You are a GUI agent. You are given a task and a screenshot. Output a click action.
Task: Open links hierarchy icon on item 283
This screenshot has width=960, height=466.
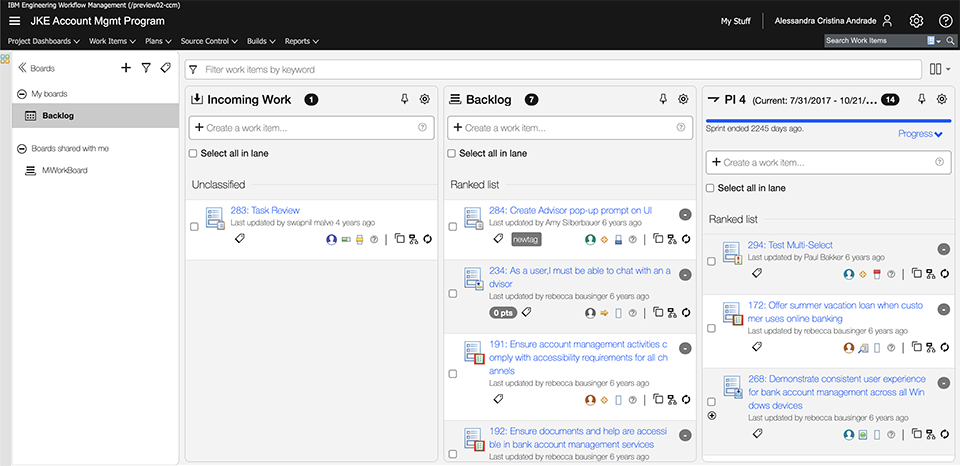click(x=413, y=239)
